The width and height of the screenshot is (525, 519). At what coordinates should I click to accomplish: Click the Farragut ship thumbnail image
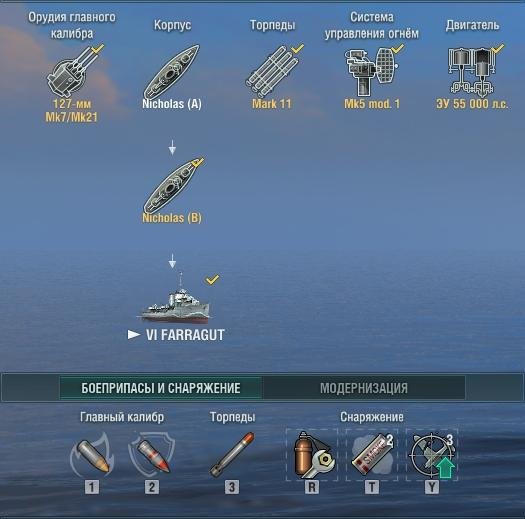click(x=174, y=298)
